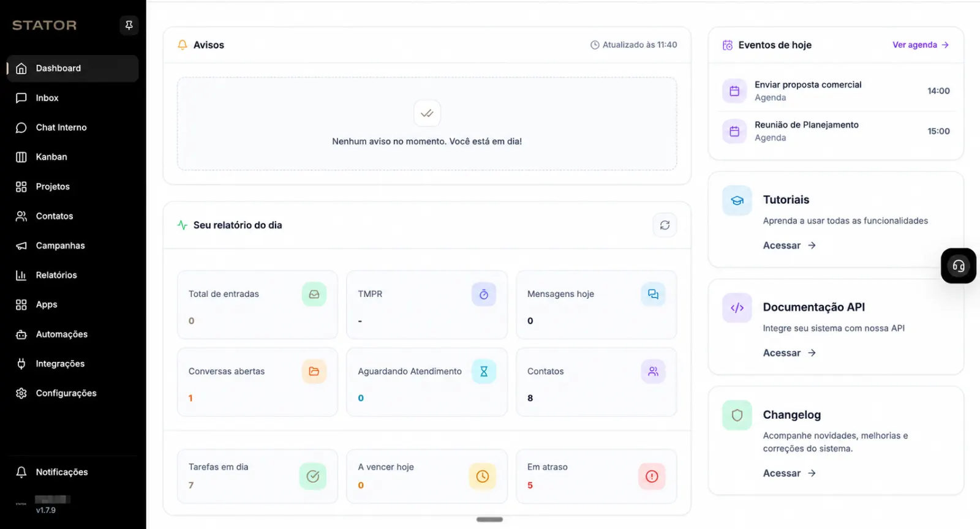Click the Aguardando Atendimento card

(x=427, y=382)
